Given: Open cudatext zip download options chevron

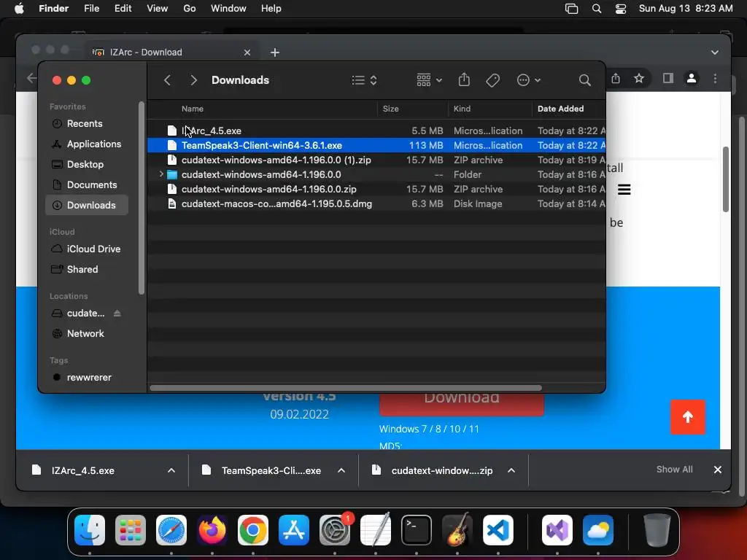Looking at the screenshot, I should [511, 470].
